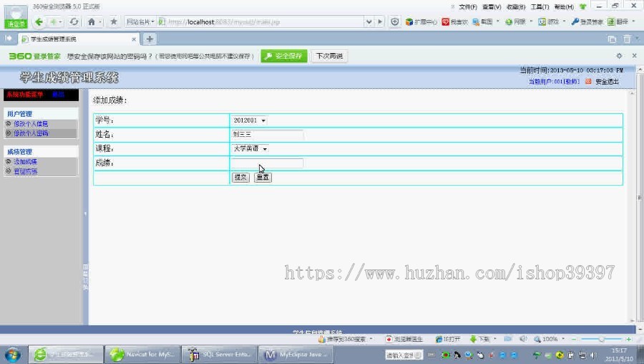Click the 成绩 score input field
644x364 pixels.
[x=268, y=163]
